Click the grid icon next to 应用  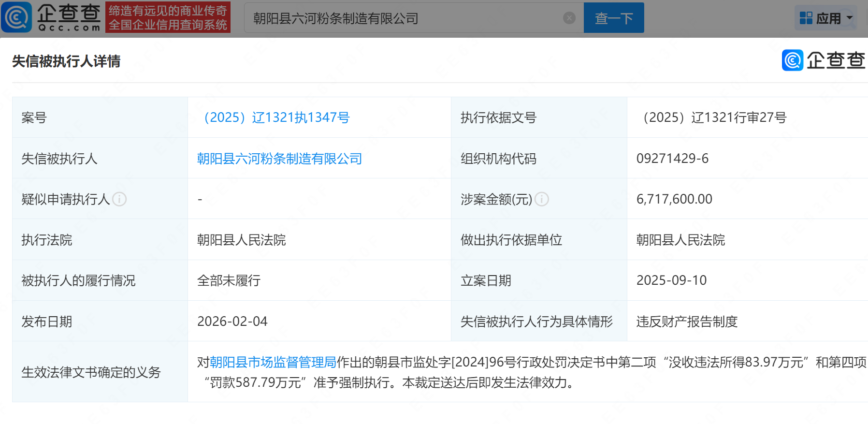(x=806, y=18)
